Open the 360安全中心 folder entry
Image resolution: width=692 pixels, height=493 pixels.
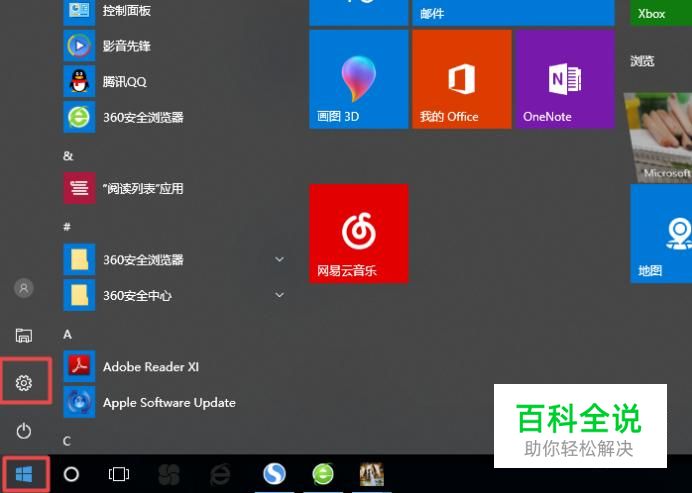pyautogui.click(x=175, y=295)
